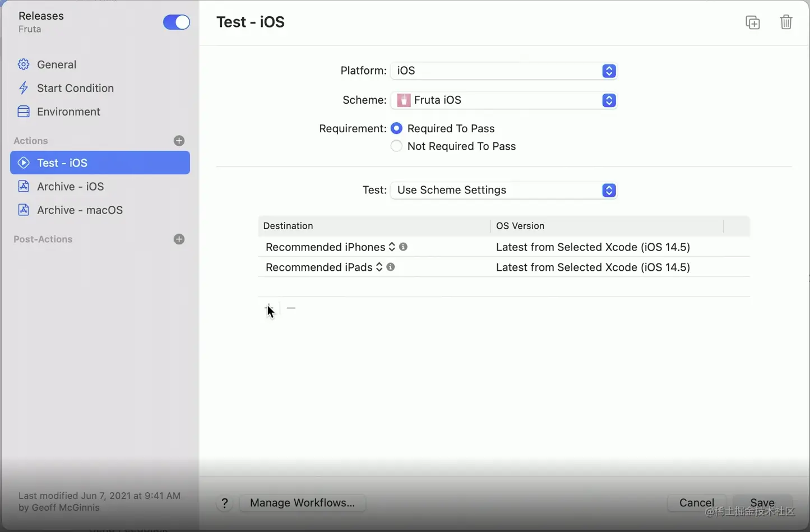Screen dimensions: 810x532
Task: Click Manage Workflows button
Action: [303, 503]
